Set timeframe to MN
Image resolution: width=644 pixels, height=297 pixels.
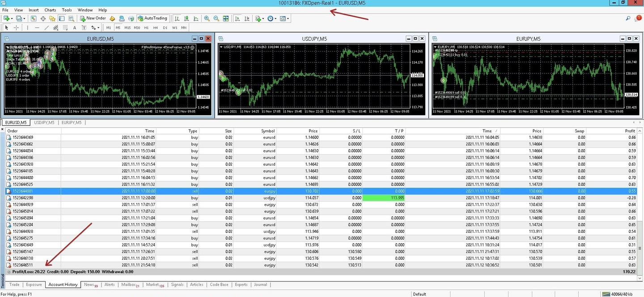pyautogui.click(x=184, y=28)
